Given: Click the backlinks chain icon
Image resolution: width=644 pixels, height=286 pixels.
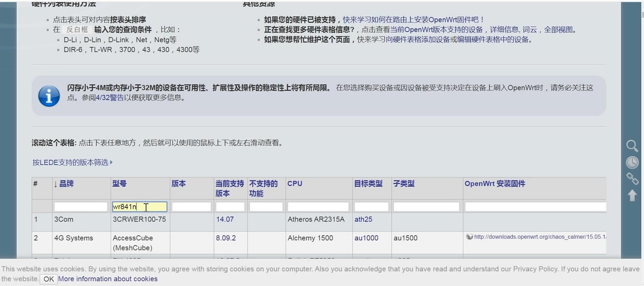Looking at the screenshot, I should [x=632, y=179].
